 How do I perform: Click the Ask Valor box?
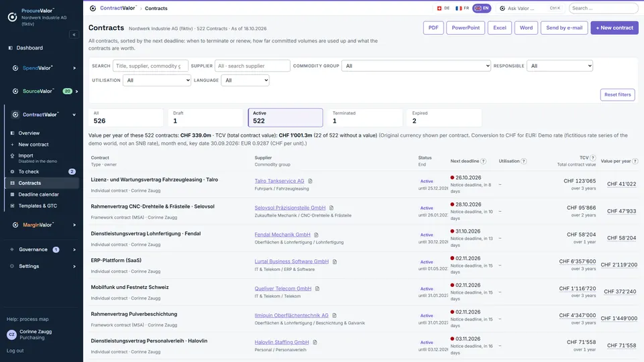[531, 8]
